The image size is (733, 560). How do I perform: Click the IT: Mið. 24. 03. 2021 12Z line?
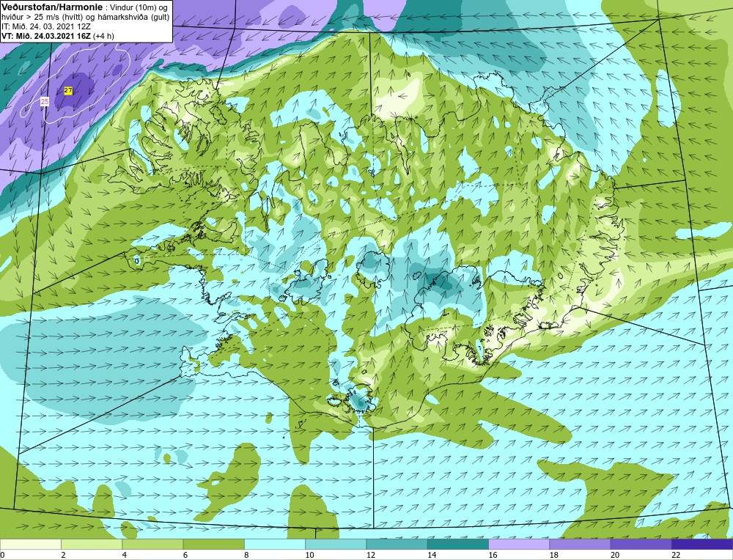coord(45,26)
